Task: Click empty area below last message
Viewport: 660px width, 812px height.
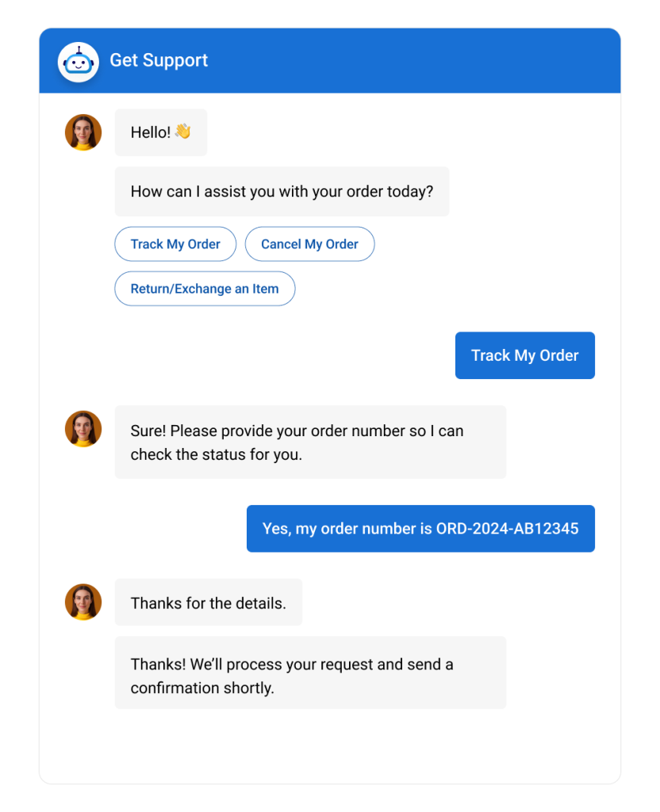Action: 329,745
